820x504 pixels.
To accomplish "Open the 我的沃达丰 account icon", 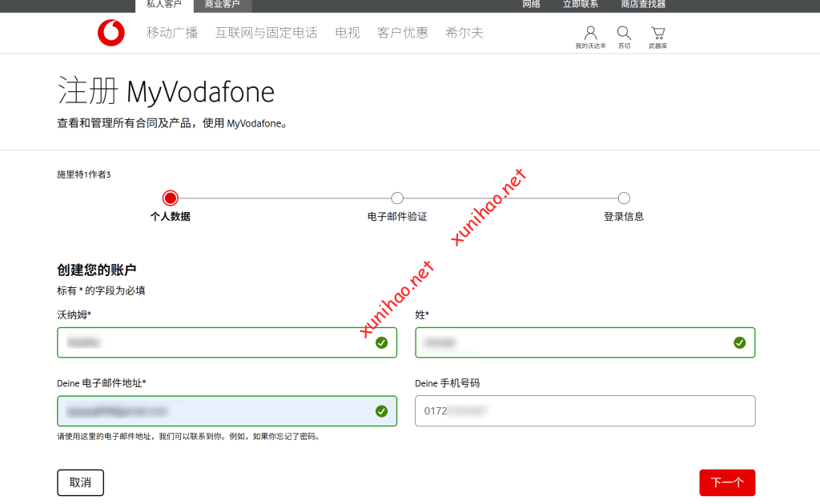I will coord(591,33).
